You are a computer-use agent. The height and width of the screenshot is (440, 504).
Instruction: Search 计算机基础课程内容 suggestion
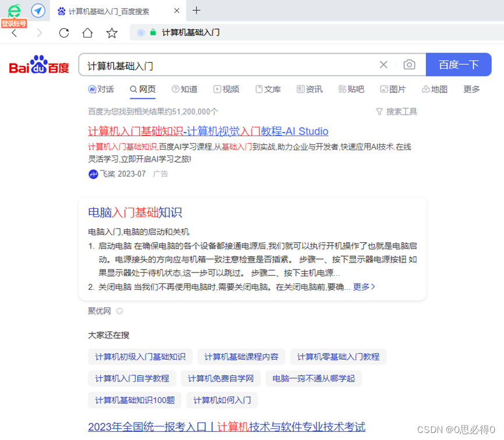(x=241, y=357)
